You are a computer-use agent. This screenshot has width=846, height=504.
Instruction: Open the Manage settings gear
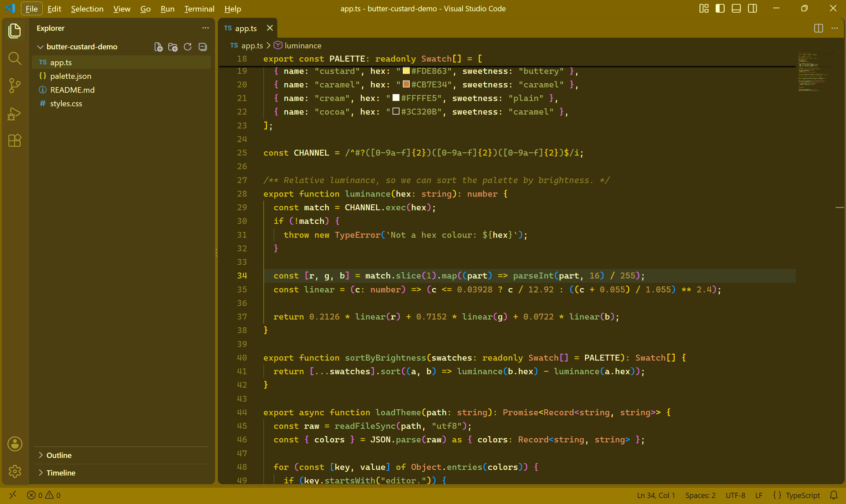pos(15,471)
